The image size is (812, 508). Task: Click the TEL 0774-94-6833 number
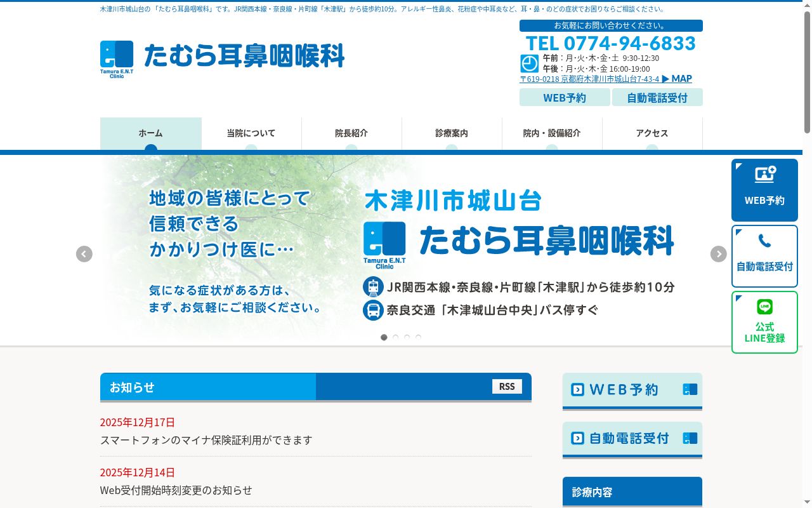[x=611, y=43]
